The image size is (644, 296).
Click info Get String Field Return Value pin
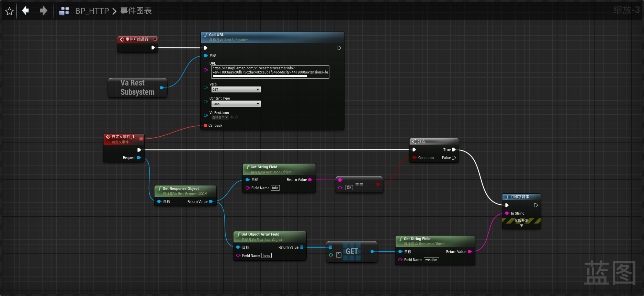pyautogui.click(x=310, y=180)
